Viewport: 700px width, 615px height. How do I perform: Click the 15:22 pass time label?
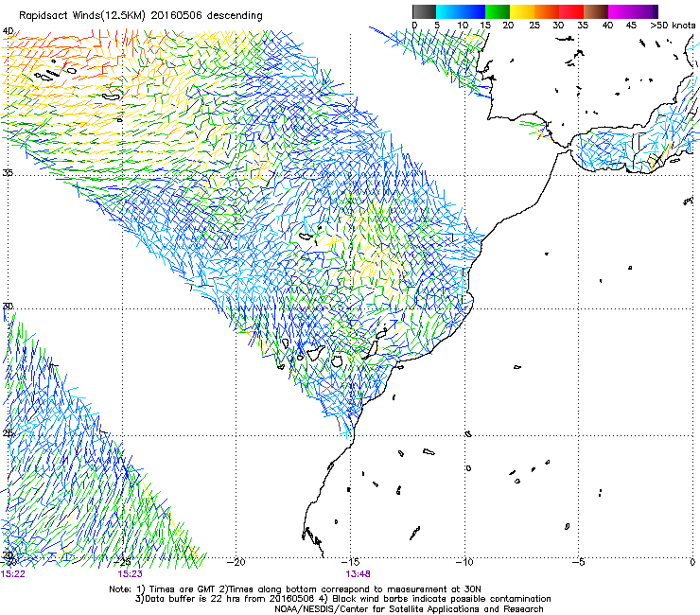(12, 574)
